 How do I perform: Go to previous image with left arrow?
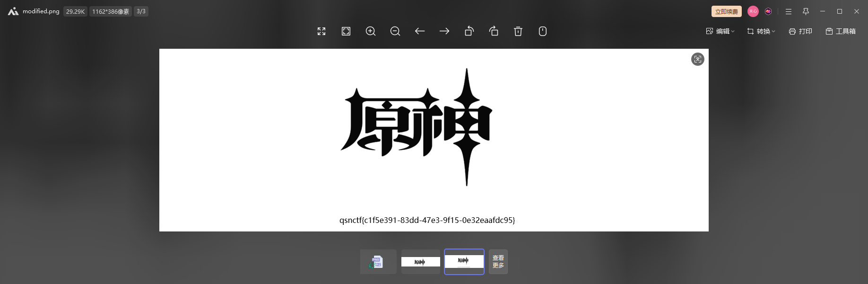tap(420, 31)
